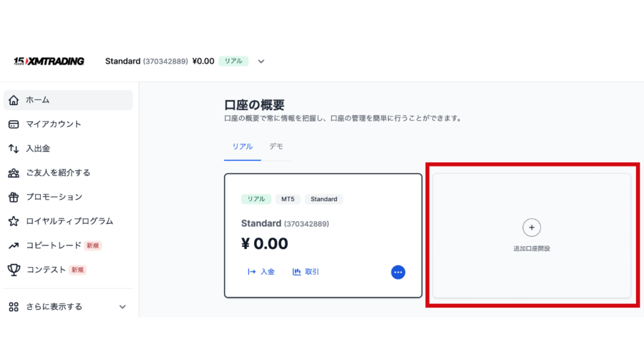This screenshot has width=644, height=362.
Task: Click the copy trade chart icon
Action: tap(14, 246)
